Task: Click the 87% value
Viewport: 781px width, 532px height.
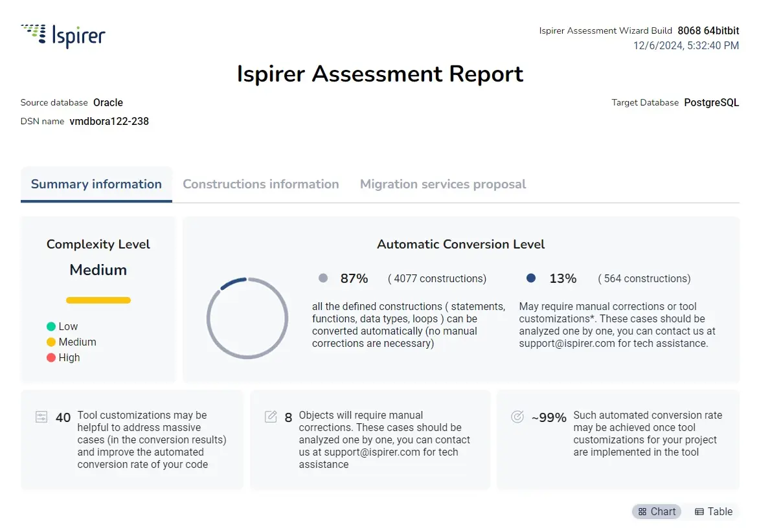Action: [x=354, y=279]
